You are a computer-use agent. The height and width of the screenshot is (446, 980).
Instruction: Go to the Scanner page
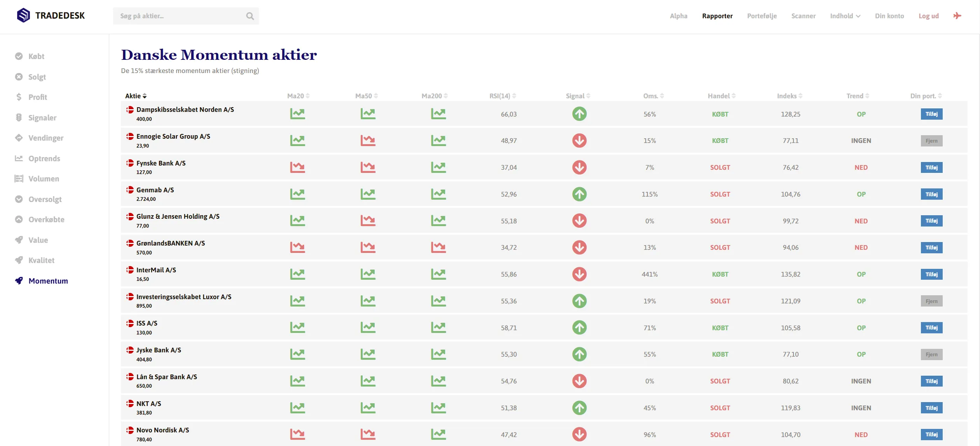point(803,16)
